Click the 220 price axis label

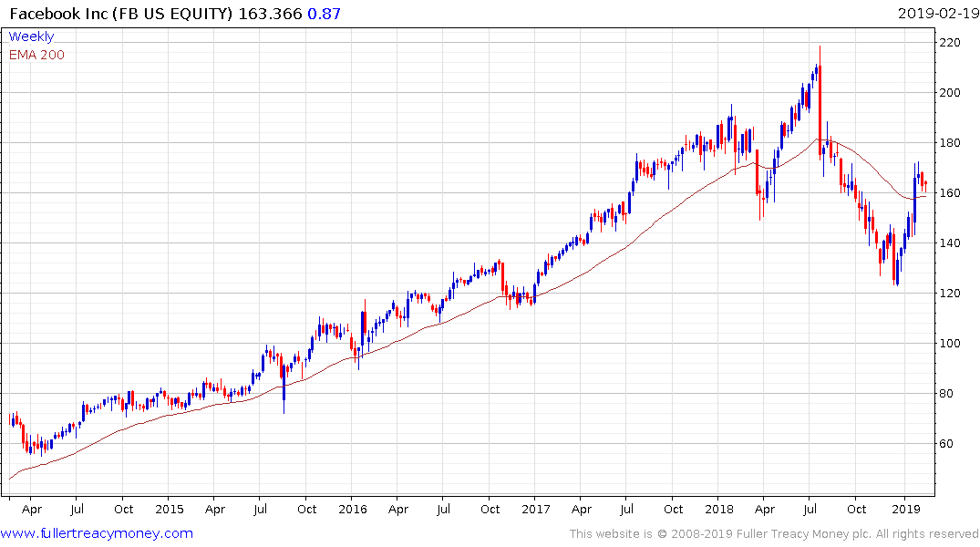tap(950, 43)
